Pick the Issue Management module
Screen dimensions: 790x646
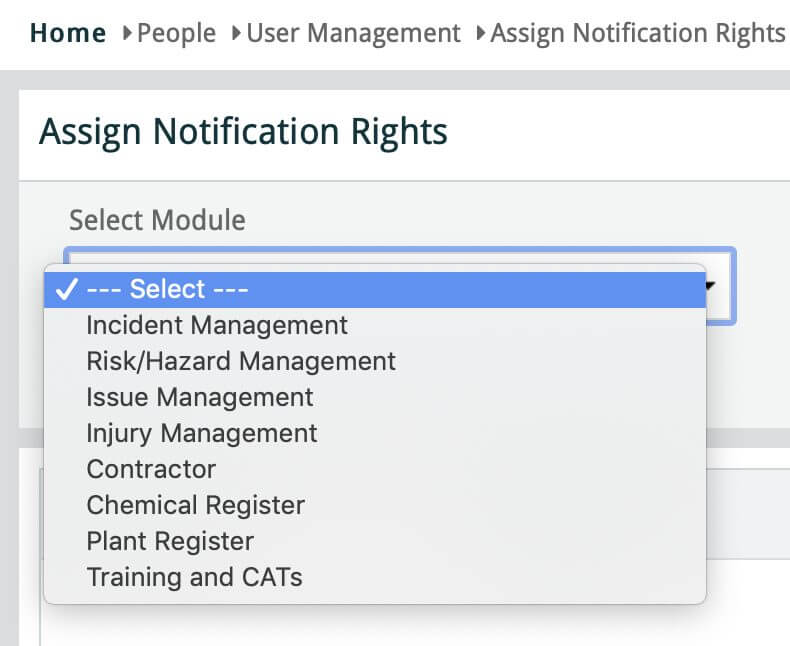[200, 397]
